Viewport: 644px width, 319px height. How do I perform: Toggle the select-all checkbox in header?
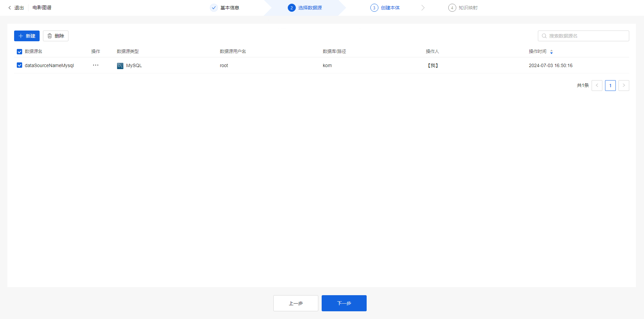pyautogui.click(x=19, y=52)
